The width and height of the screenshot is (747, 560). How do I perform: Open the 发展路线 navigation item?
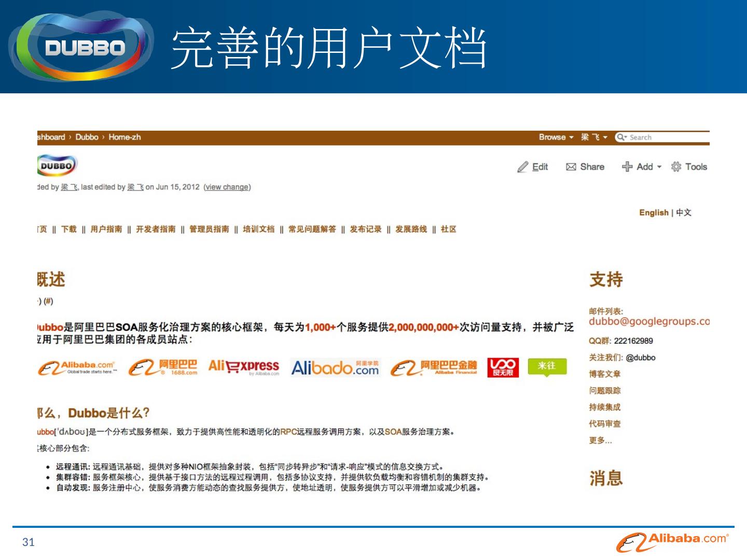click(411, 229)
